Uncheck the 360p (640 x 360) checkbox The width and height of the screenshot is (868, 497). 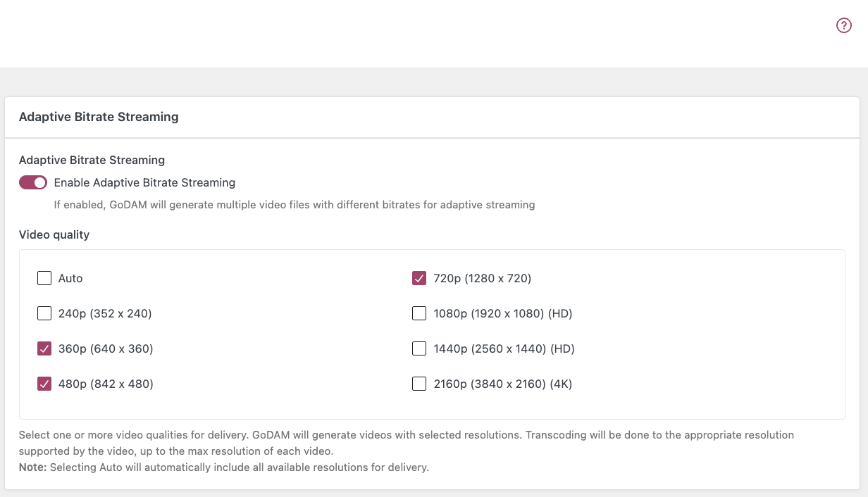pos(44,348)
